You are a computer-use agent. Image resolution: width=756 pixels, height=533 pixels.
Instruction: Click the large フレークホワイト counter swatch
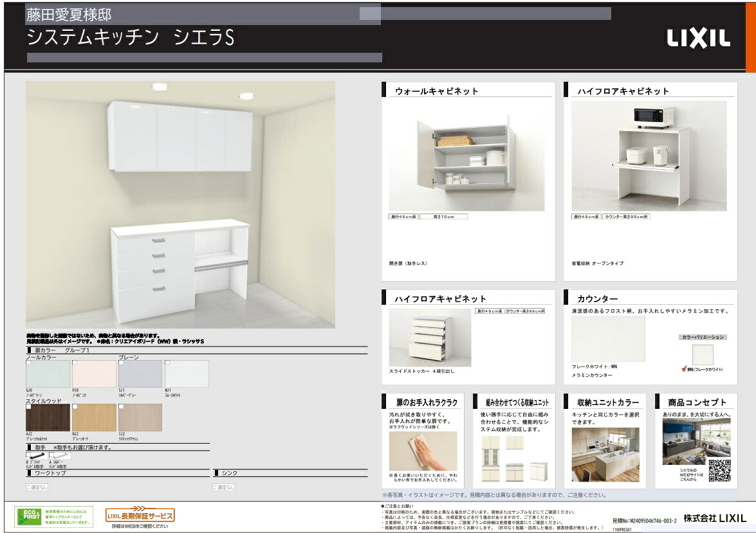click(x=608, y=339)
